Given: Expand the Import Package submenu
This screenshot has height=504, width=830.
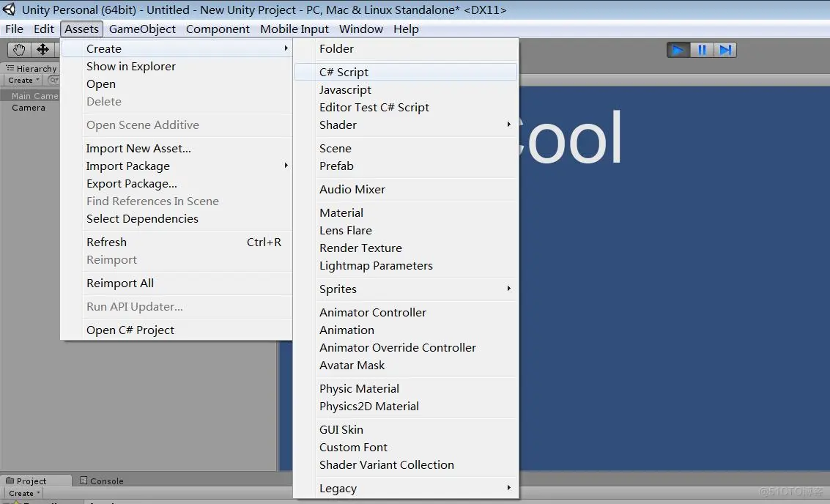Looking at the screenshot, I should click(x=177, y=166).
